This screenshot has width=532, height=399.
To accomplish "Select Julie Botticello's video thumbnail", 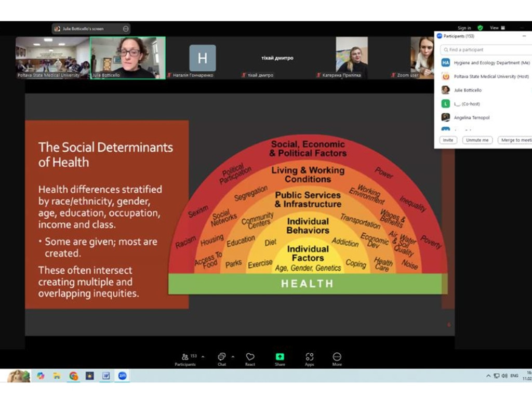I will (x=128, y=58).
